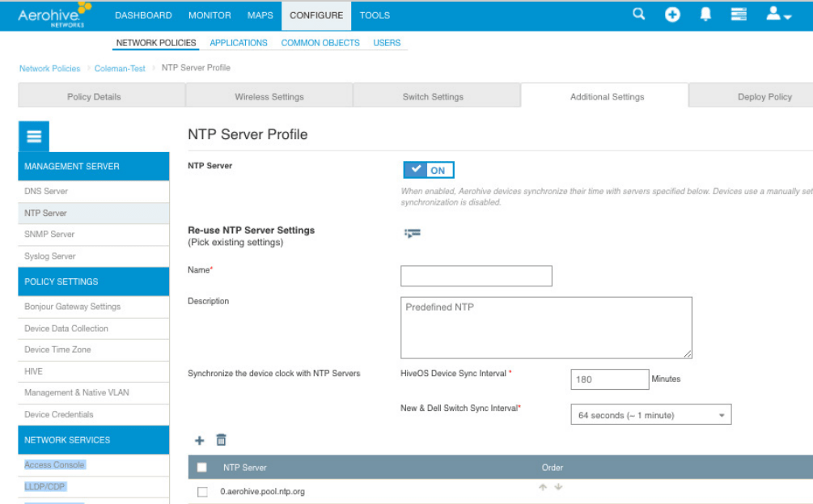This screenshot has height=504, width=813.
Task: Move 0.aerohive.pool.ntp.org up in order
Action: (x=543, y=487)
